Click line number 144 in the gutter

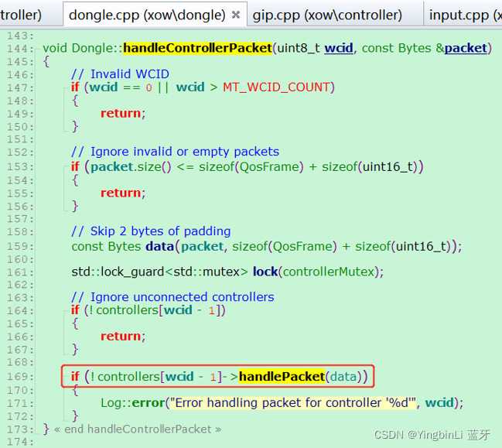(19, 49)
